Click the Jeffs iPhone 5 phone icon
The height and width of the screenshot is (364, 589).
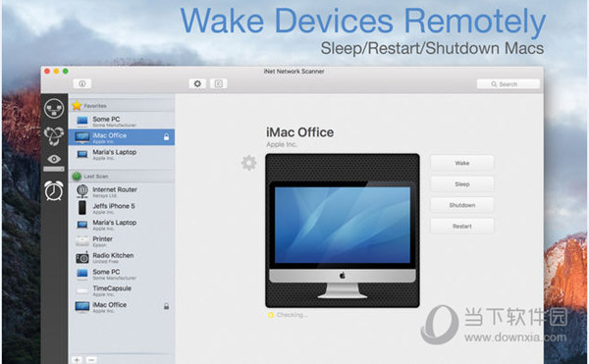click(x=82, y=208)
